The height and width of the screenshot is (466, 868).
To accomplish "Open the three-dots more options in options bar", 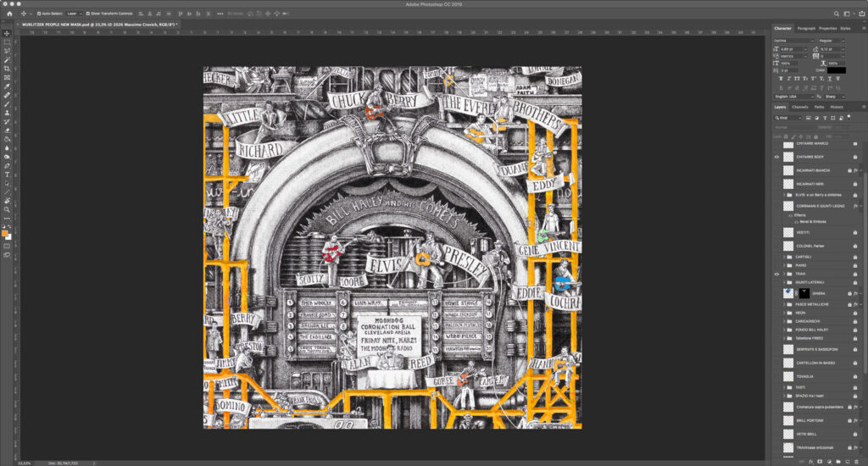I will pyautogui.click(x=220, y=14).
